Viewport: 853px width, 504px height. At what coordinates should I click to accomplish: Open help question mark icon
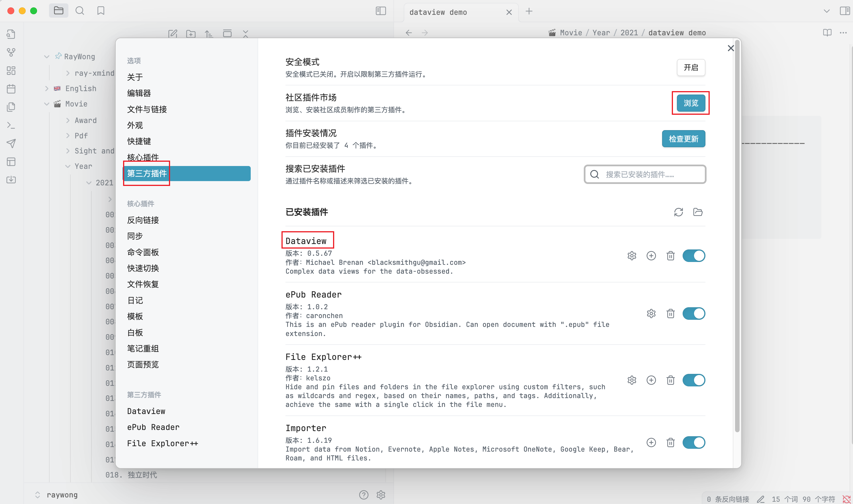[x=364, y=495]
